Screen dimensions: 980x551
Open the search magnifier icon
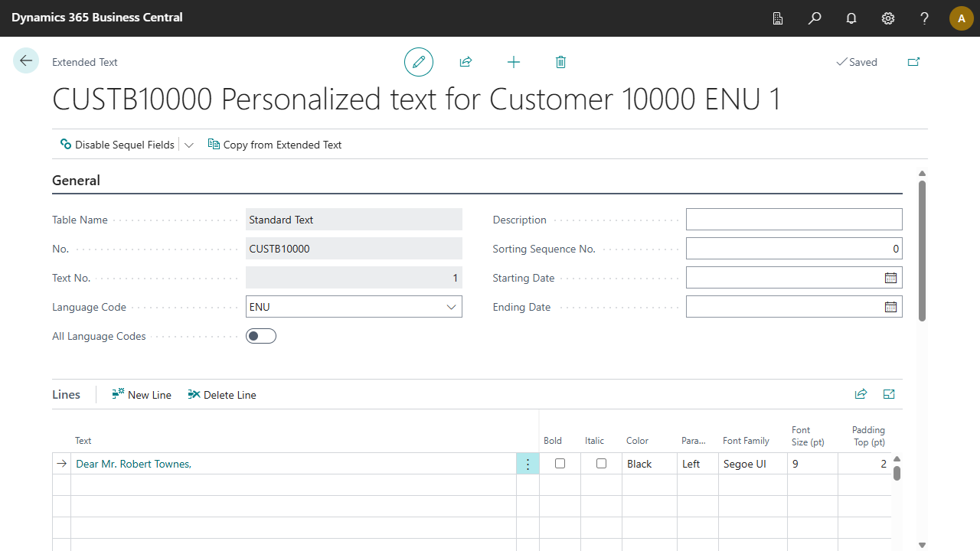pos(815,18)
